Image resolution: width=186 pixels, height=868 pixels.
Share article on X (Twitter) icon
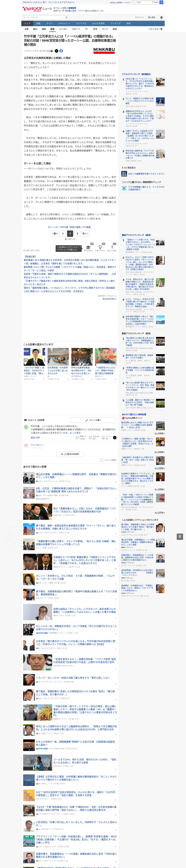[x=56, y=51]
